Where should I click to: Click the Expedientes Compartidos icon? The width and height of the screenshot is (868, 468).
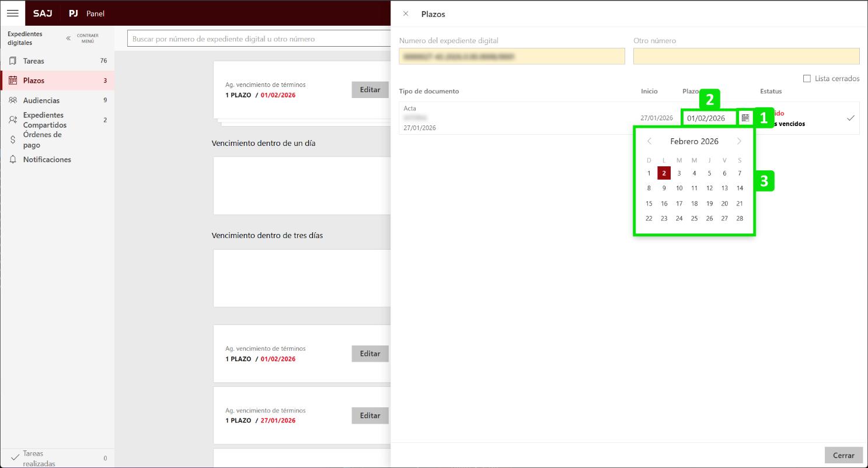coord(13,120)
